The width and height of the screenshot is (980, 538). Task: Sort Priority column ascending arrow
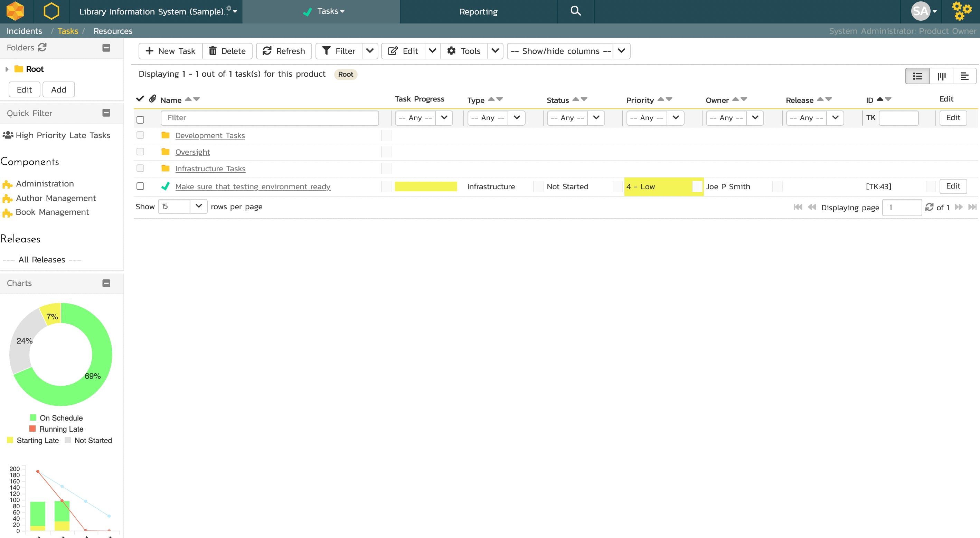pyautogui.click(x=661, y=99)
